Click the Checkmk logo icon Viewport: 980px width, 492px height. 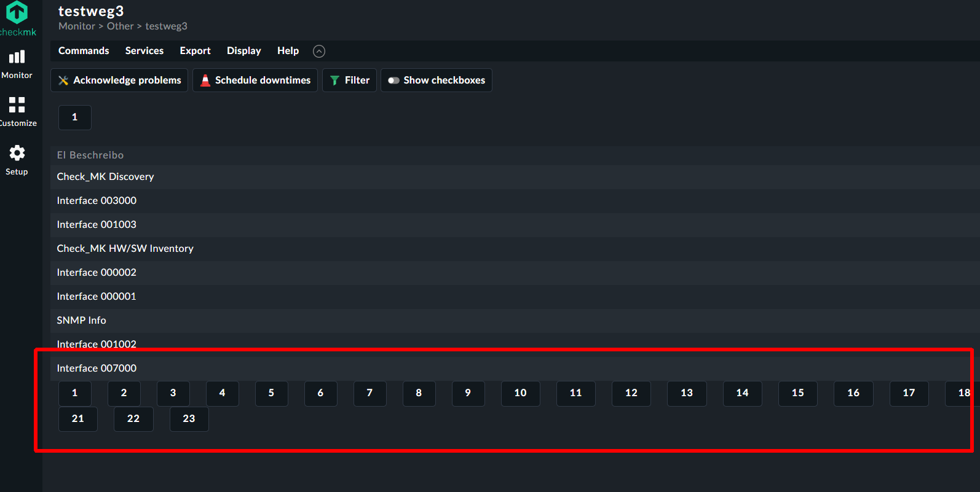(17, 12)
